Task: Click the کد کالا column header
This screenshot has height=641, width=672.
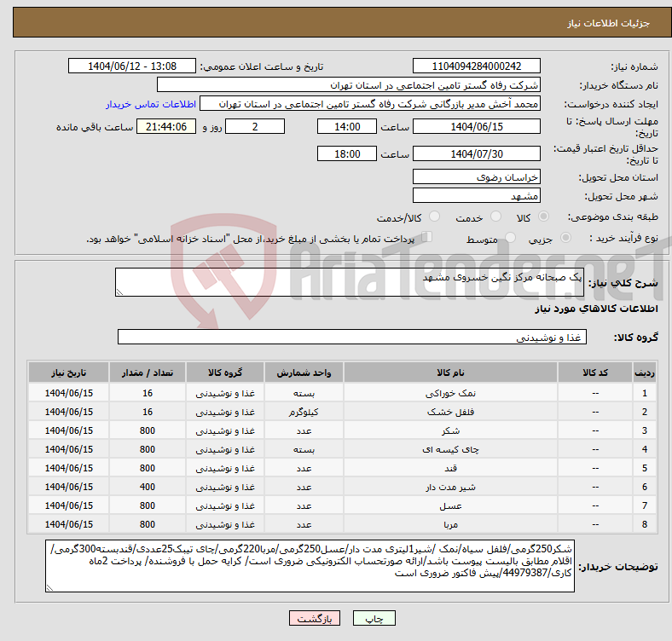Action: [595, 372]
